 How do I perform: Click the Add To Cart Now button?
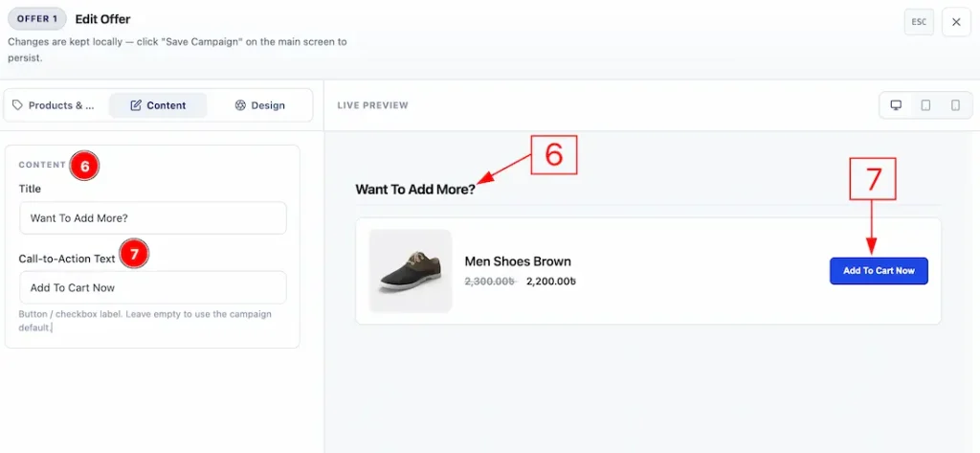(x=879, y=271)
